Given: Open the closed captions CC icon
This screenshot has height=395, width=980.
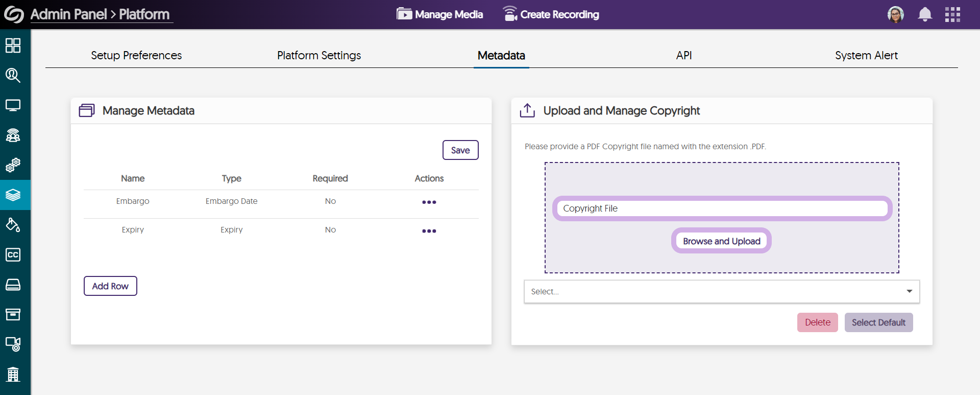Looking at the screenshot, I should (13, 254).
